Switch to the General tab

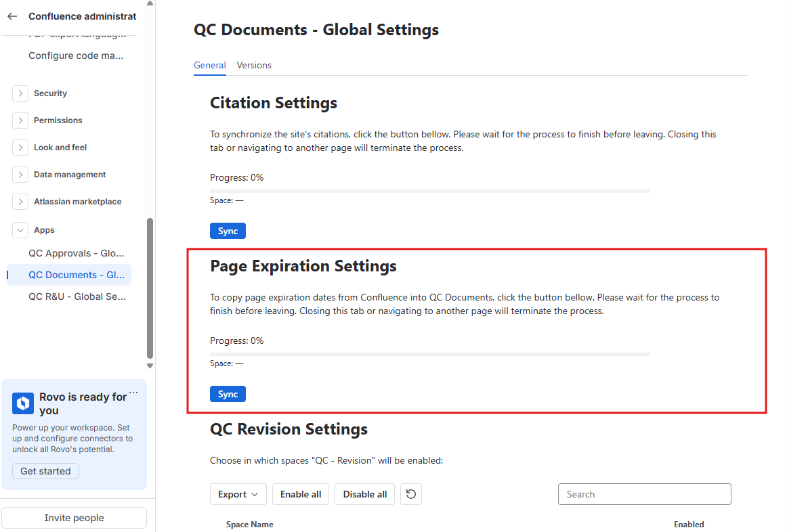pos(210,65)
